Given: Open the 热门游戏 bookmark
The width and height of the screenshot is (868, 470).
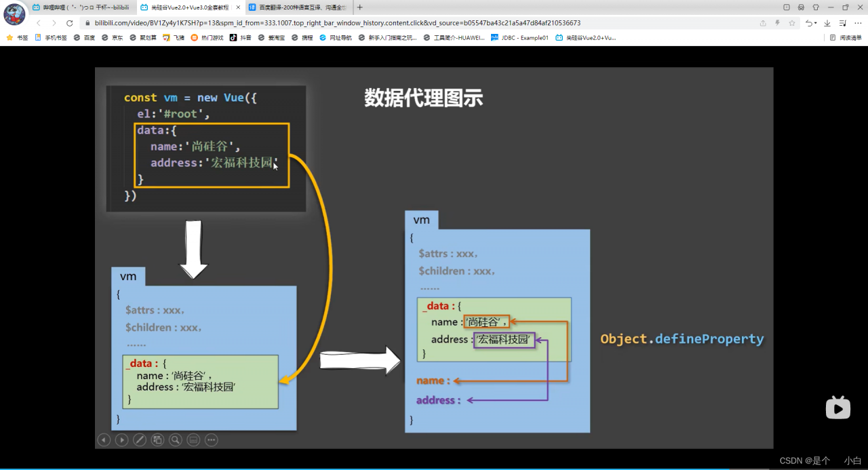Looking at the screenshot, I should coord(208,38).
